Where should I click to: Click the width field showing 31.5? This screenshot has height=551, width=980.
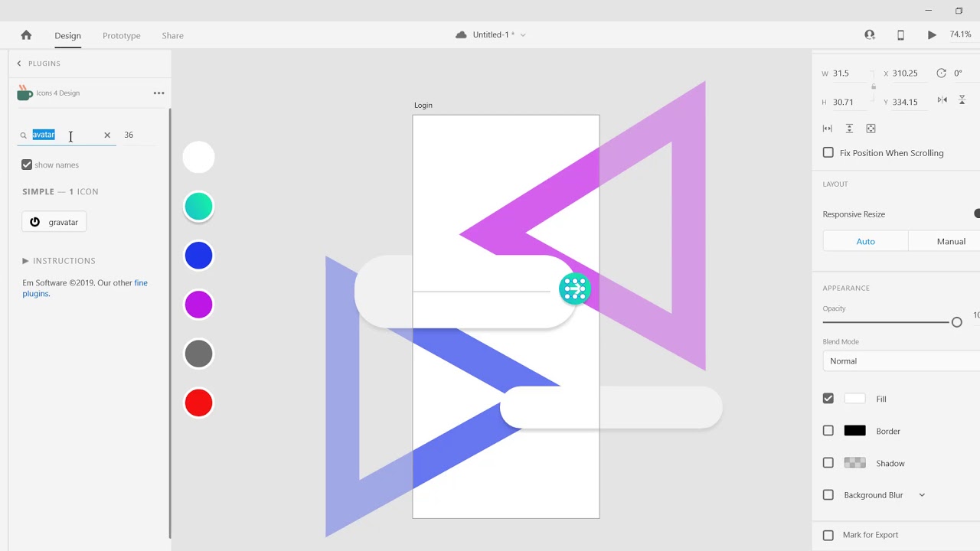(850, 73)
